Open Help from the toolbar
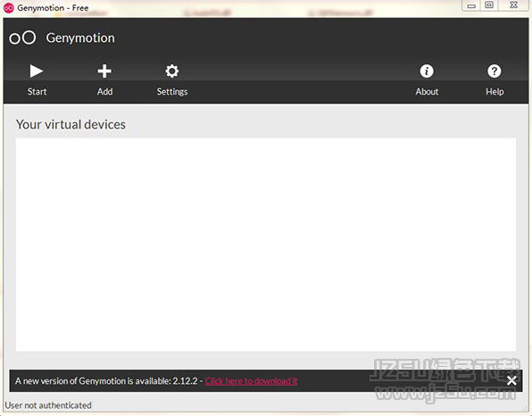The image size is (532, 416). [495, 80]
